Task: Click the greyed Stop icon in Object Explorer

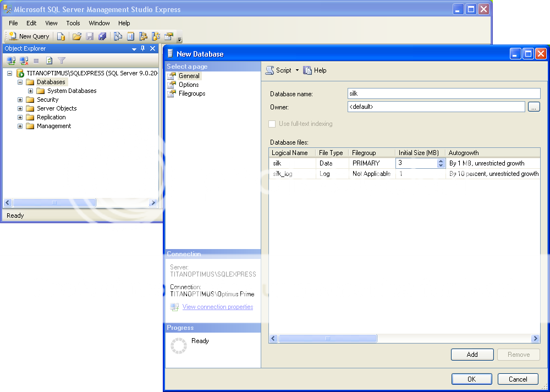Action: 36,60
